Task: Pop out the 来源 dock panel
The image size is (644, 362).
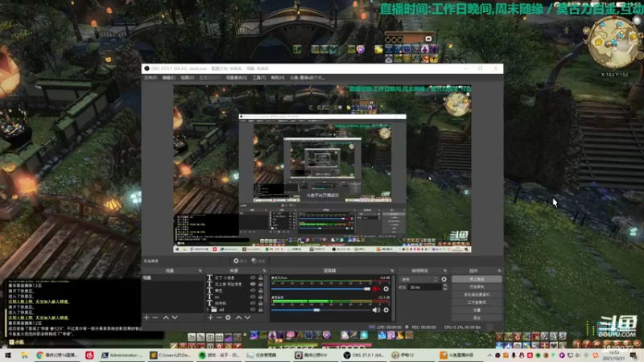Action: tap(264, 271)
